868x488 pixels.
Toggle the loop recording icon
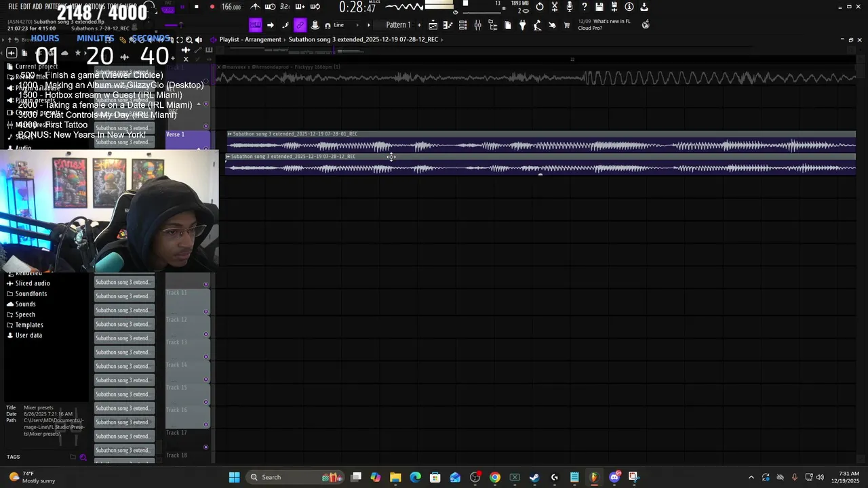click(315, 7)
